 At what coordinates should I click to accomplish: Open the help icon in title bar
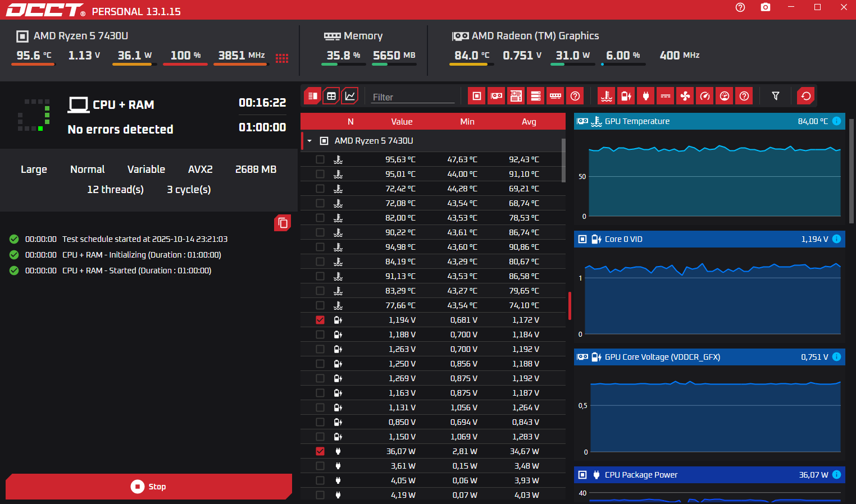740,7
